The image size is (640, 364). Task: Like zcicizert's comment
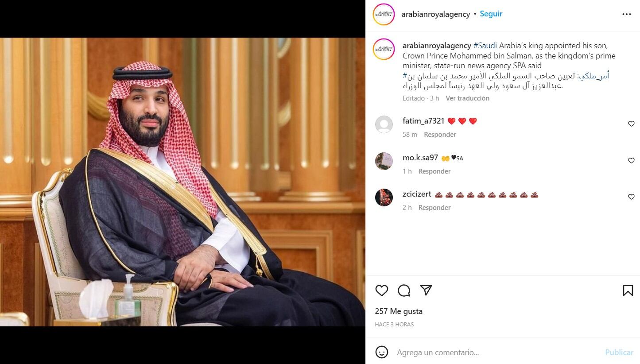[631, 197]
